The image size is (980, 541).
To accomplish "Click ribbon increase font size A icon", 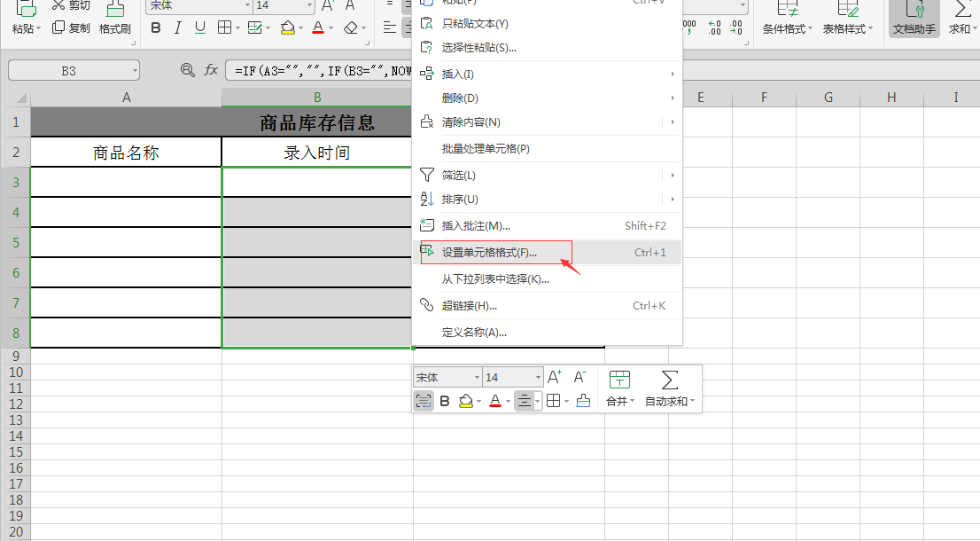I will coord(328,5).
